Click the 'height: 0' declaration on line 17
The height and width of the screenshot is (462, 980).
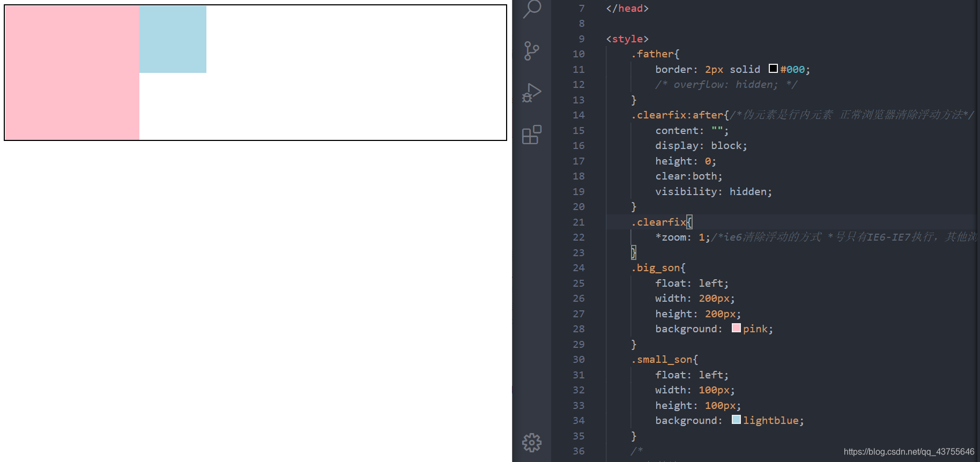click(686, 161)
